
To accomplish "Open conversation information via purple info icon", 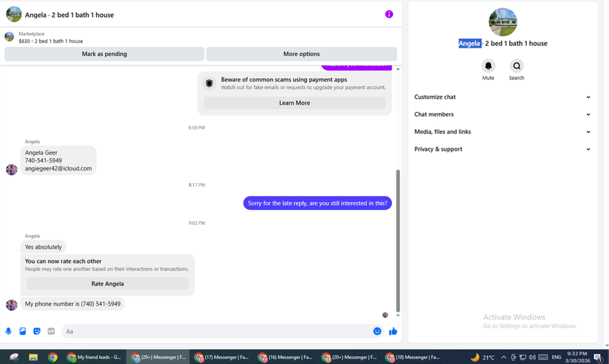I will point(389,14).
